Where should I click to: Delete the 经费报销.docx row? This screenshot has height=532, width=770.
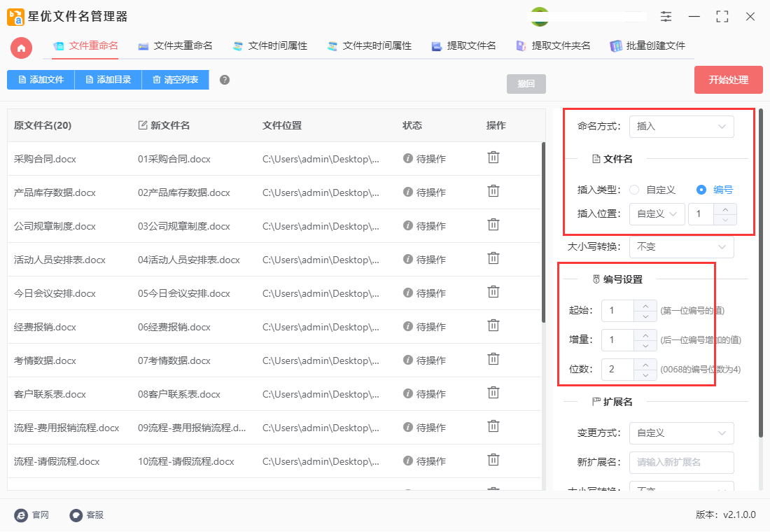click(x=493, y=325)
